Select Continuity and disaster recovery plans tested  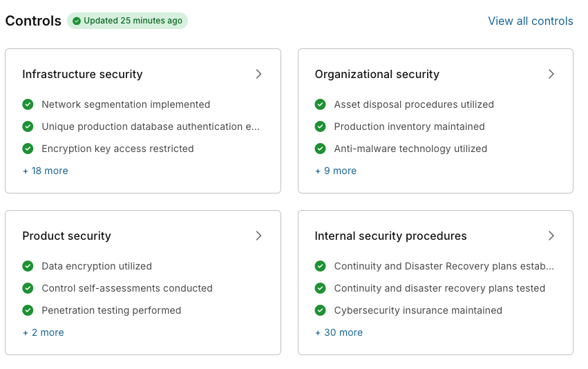click(439, 288)
